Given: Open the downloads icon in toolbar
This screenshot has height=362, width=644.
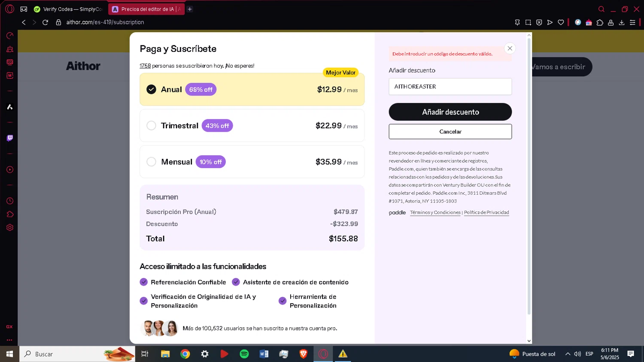Looking at the screenshot, I should (621, 22).
